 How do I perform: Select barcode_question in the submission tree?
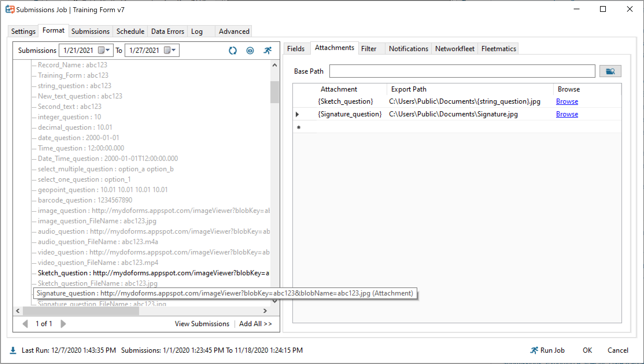coord(85,200)
